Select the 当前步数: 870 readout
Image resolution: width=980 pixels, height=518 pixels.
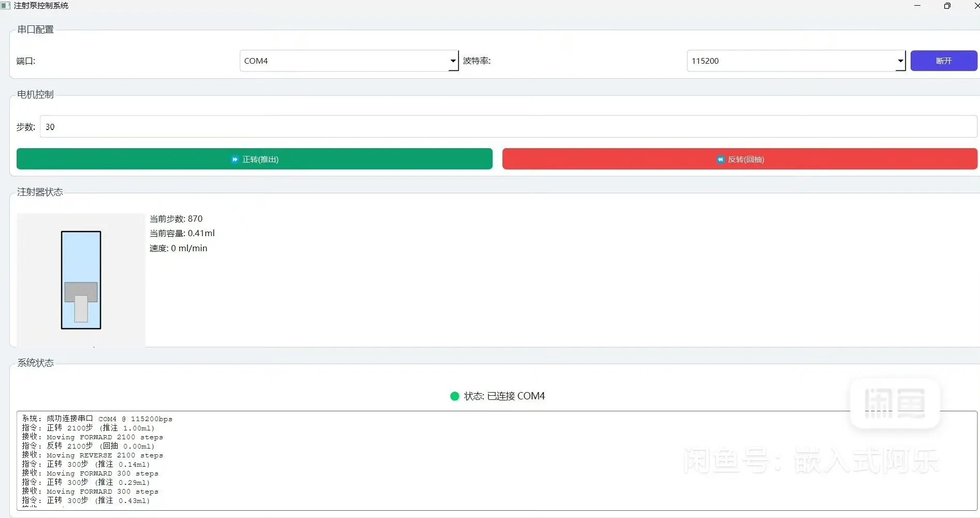point(176,219)
